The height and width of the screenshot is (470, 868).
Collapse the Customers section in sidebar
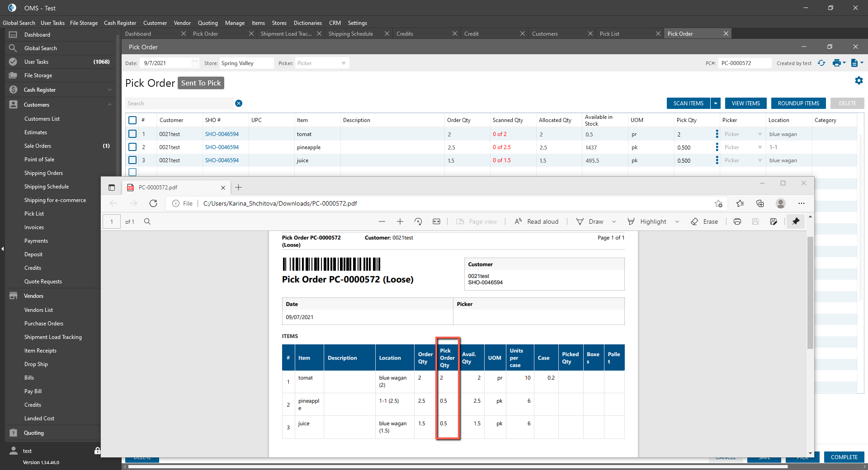click(109, 105)
